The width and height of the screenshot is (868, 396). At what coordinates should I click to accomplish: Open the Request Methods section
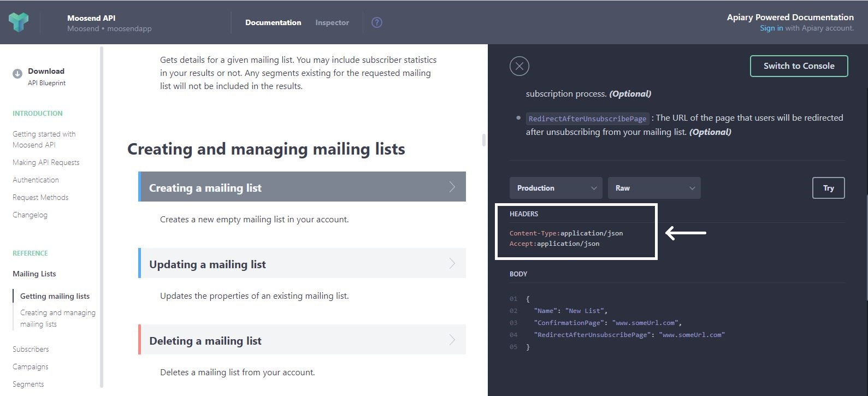click(x=40, y=197)
